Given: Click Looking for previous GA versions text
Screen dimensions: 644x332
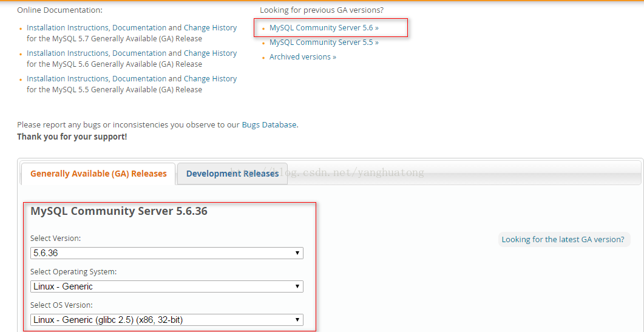Looking at the screenshot, I should (x=322, y=10).
